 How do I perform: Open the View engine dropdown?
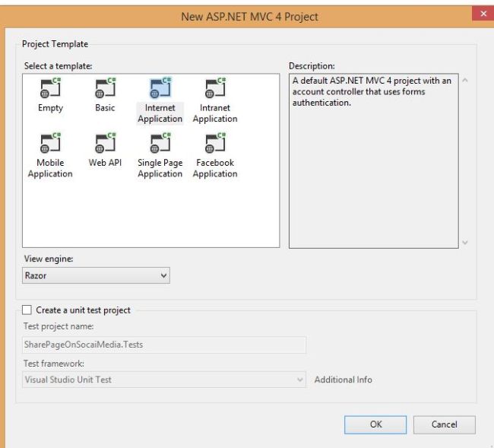click(96, 275)
